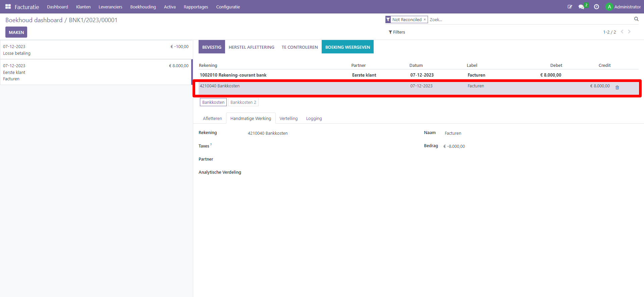This screenshot has height=297, width=644.
Task: Go to previous record arrow
Action: click(x=622, y=32)
